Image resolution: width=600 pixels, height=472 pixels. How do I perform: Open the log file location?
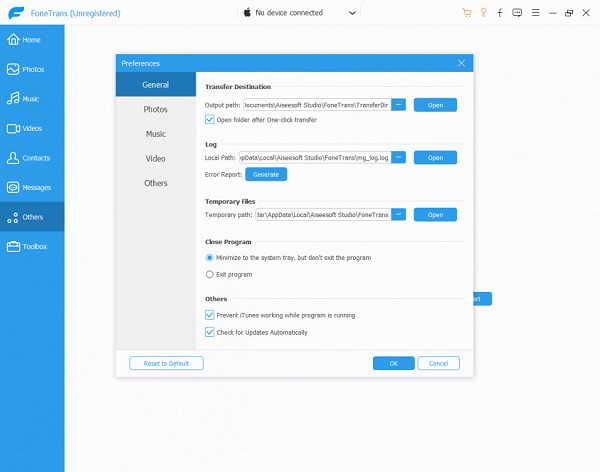point(435,157)
